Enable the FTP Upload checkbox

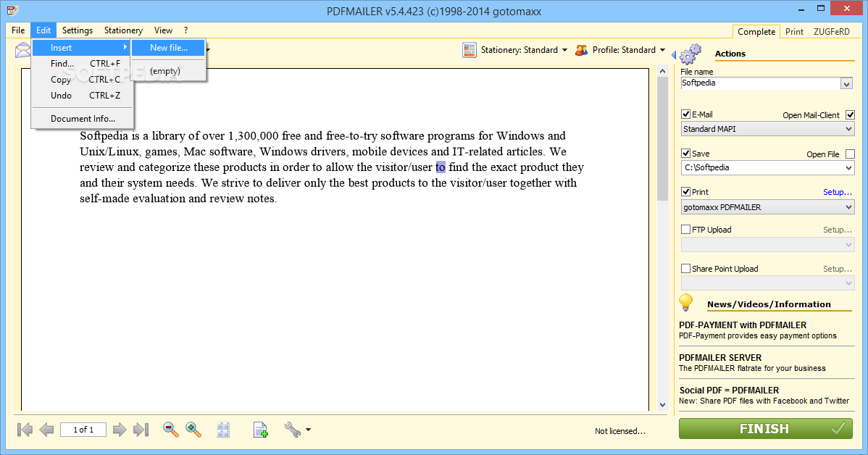tap(686, 229)
